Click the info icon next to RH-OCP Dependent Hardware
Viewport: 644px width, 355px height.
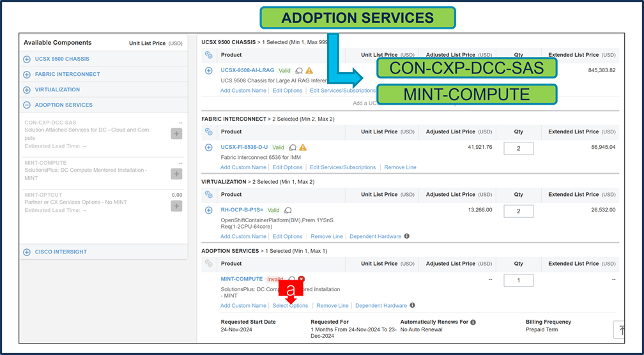(x=406, y=236)
